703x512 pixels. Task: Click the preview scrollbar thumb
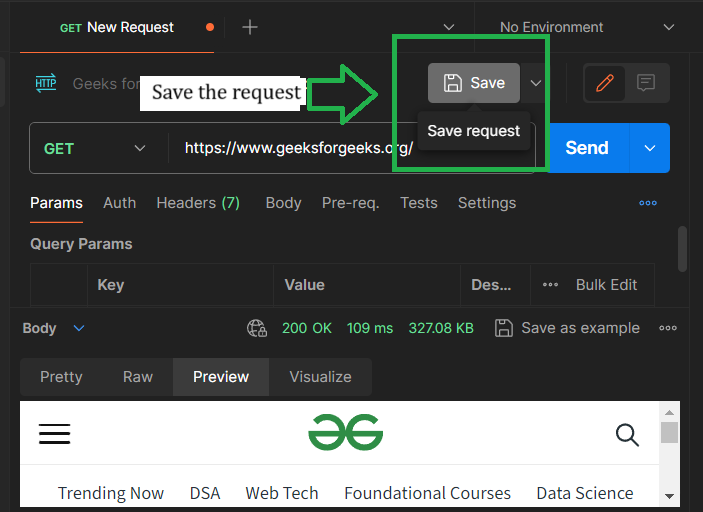[669, 432]
